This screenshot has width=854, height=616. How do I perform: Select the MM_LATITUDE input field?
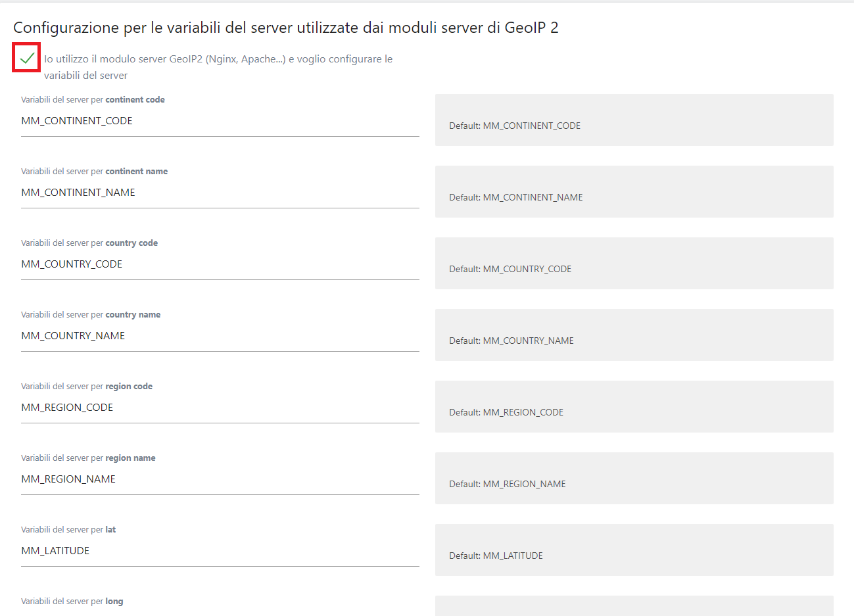pos(220,551)
